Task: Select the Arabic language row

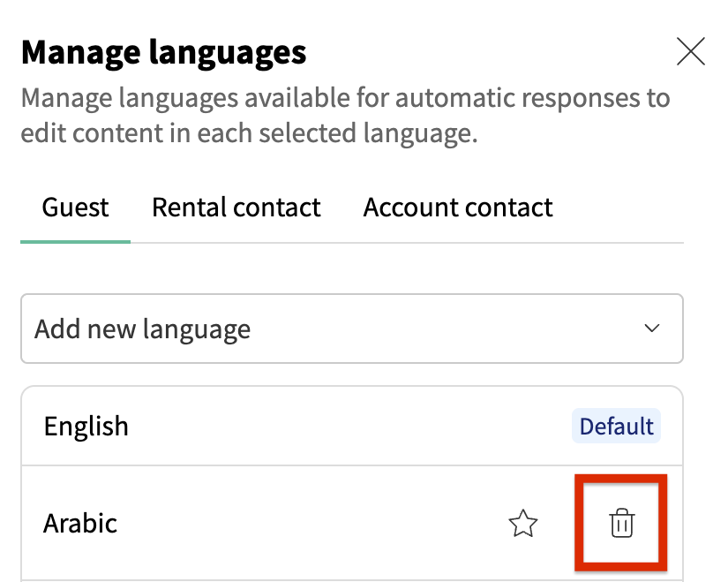Action: tap(265, 524)
